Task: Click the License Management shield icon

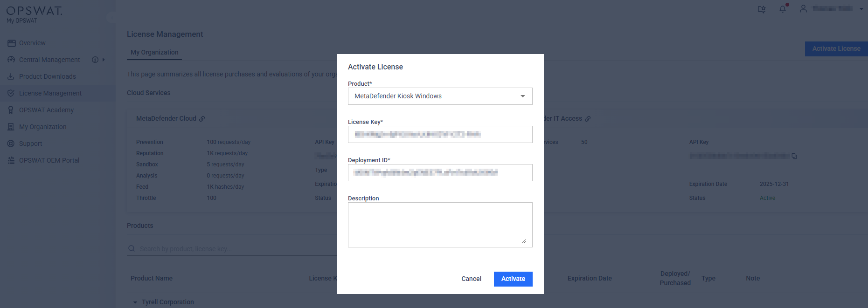Action: [11, 93]
